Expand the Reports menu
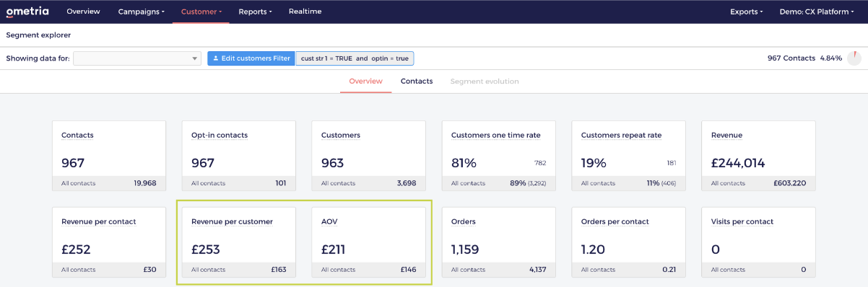This screenshot has height=287, width=868. (255, 12)
